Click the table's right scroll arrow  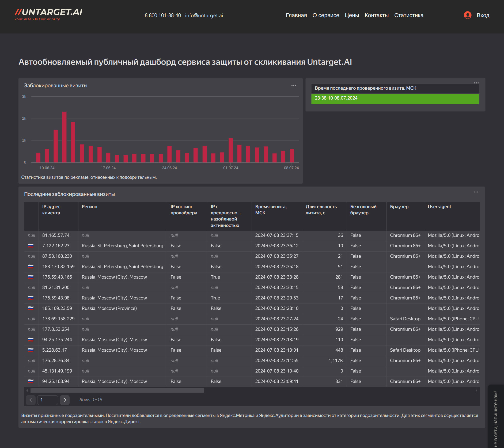click(476, 390)
